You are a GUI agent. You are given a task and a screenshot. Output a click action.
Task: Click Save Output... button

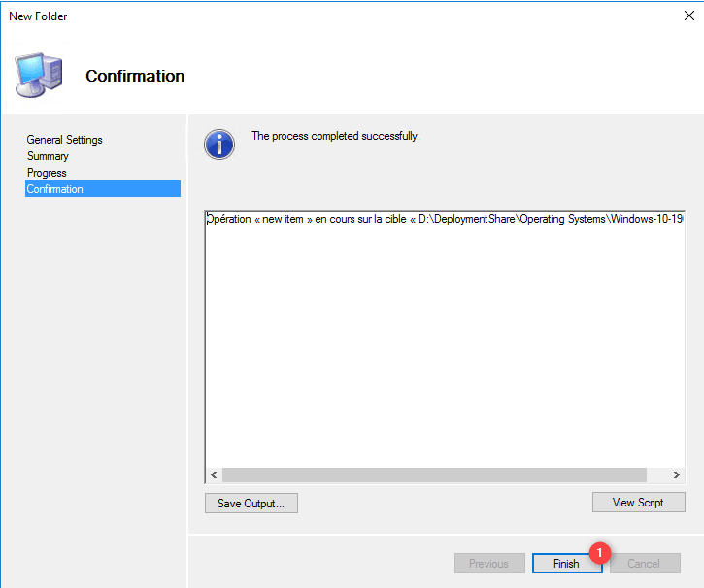(x=251, y=504)
